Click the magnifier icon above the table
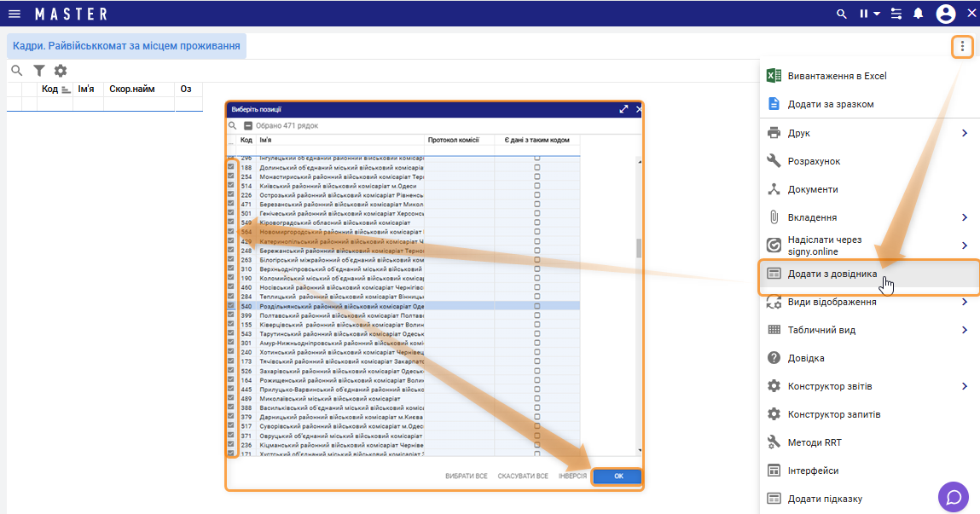The height and width of the screenshot is (514, 980). click(16, 71)
